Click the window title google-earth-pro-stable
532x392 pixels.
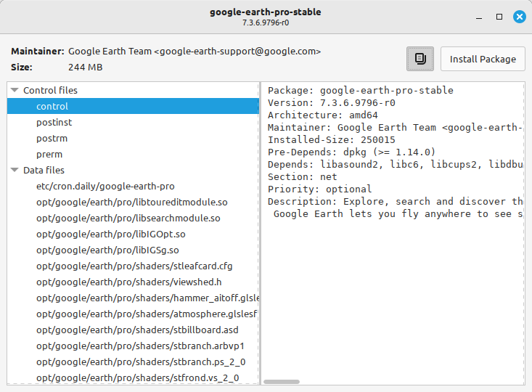(x=266, y=12)
